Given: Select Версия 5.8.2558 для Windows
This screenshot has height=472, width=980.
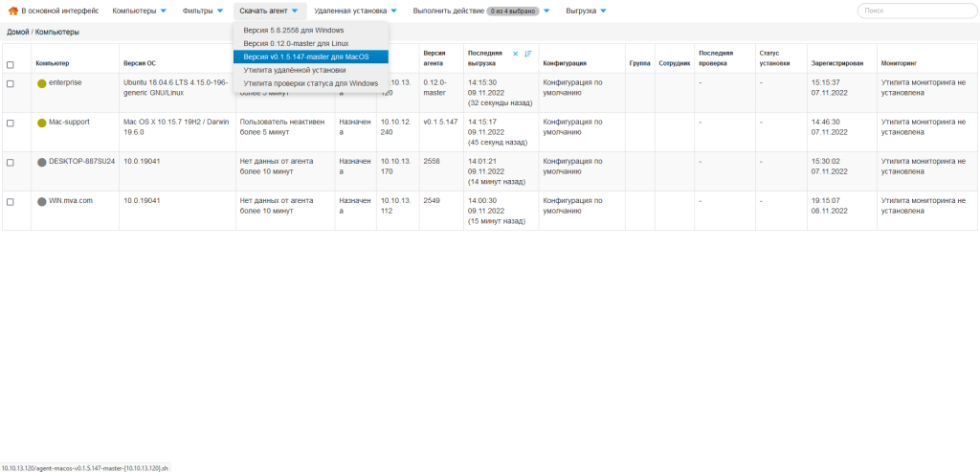Looking at the screenshot, I should [311, 30].
